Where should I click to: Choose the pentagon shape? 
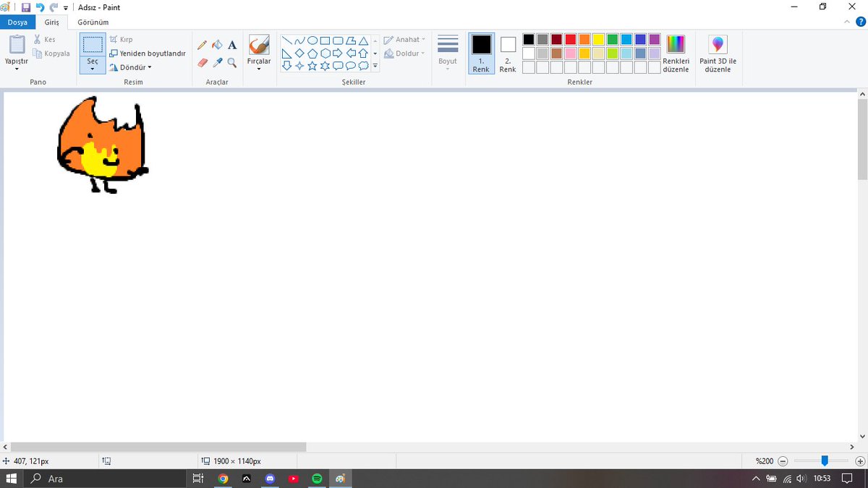[x=312, y=53]
